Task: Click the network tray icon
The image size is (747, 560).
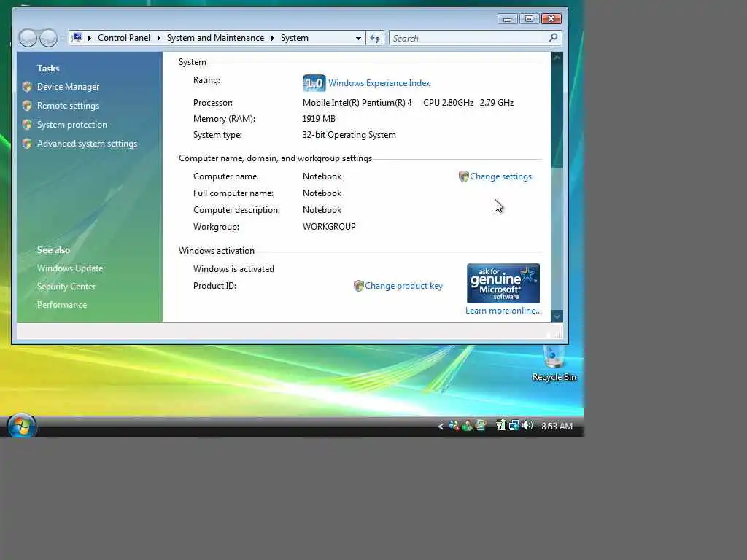Action: coord(514,425)
